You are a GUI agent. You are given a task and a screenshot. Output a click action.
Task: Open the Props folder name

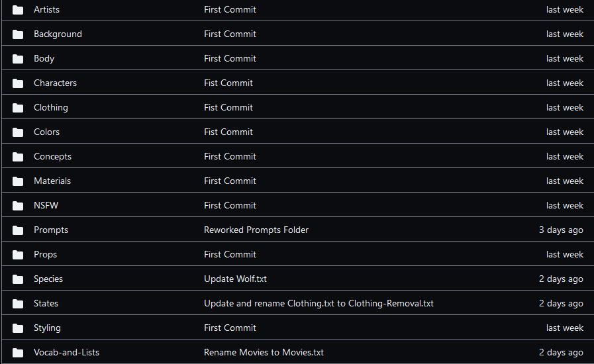[45, 254]
